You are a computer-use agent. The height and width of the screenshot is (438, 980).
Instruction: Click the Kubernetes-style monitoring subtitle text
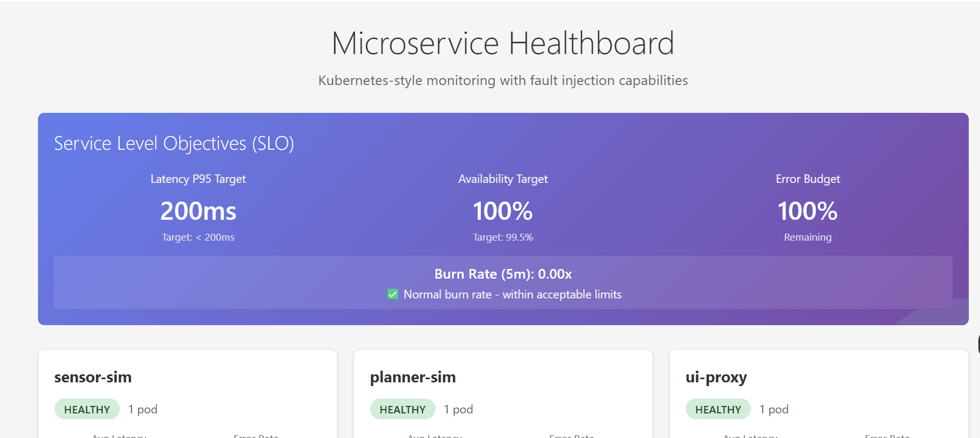click(503, 80)
